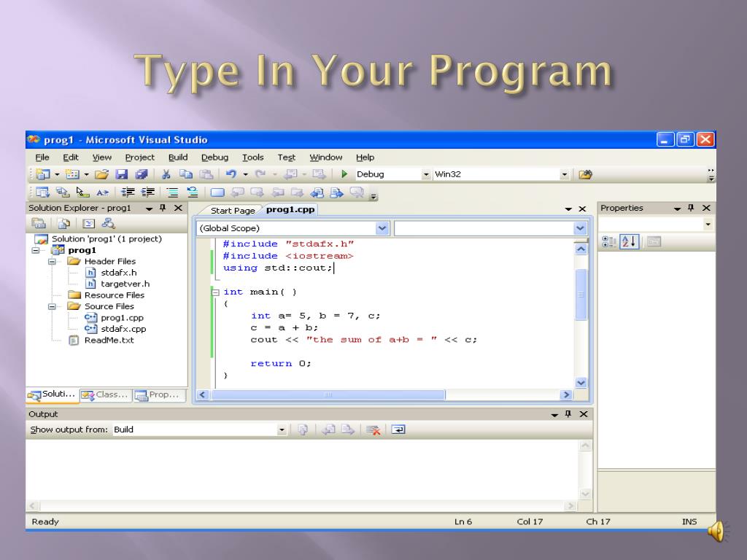Open the Win32 platform dropdown
747x560 pixels.
(564, 174)
